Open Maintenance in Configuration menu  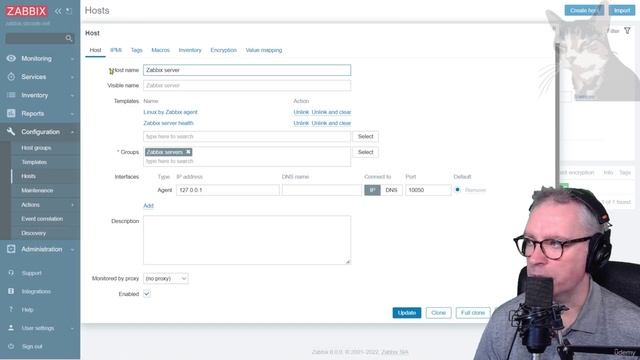(x=37, y=190)
